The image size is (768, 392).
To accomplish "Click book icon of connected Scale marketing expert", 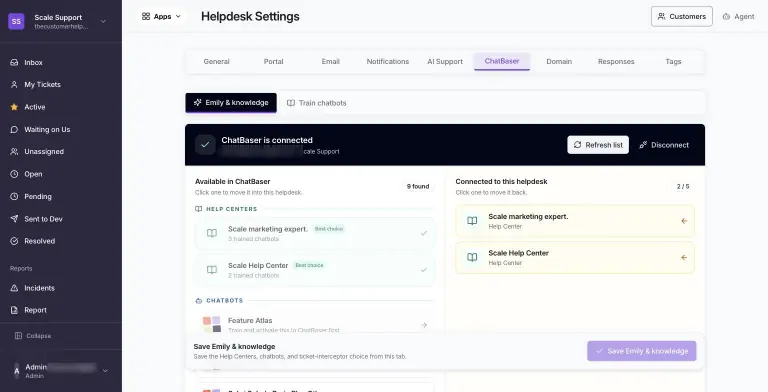I will pyautogui.click(x=472, y=221).
